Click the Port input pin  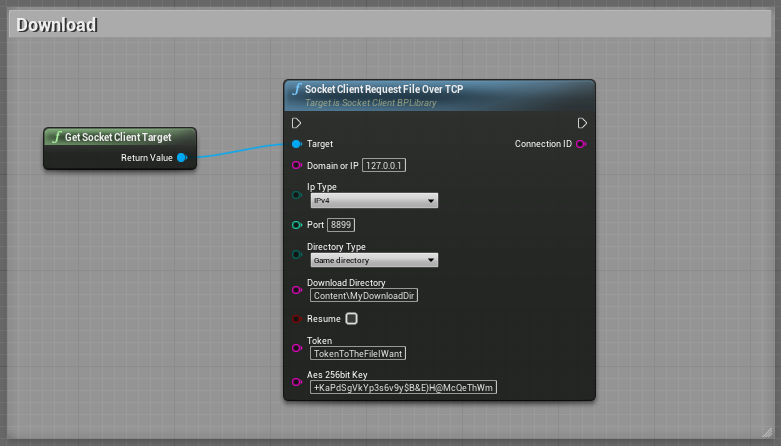click(297, 225)
